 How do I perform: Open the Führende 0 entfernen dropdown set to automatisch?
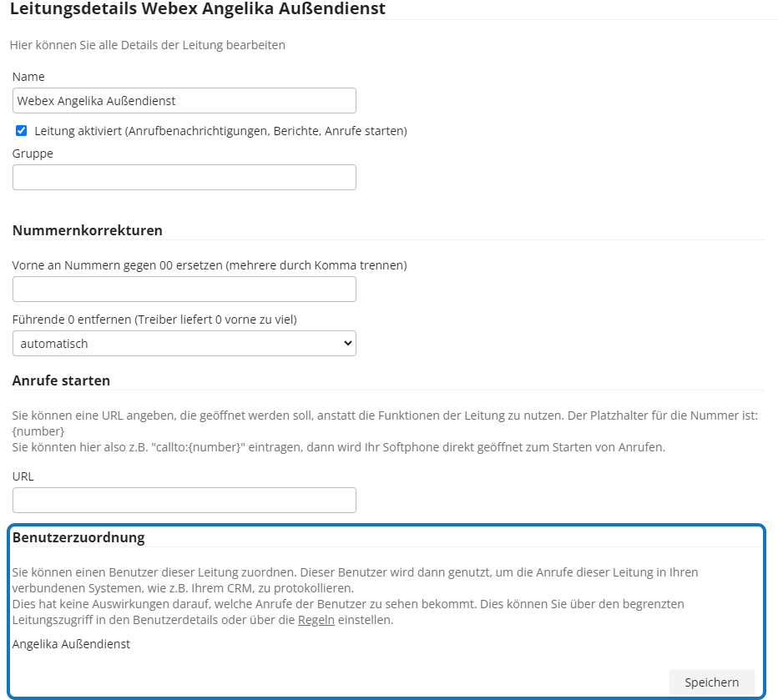184,344
